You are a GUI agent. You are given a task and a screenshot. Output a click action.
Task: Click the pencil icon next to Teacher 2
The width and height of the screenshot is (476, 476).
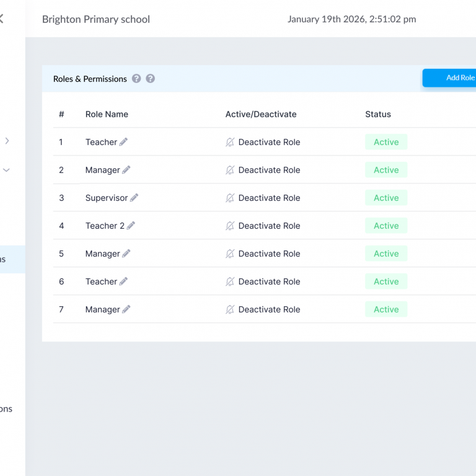(x=131, y=226)
